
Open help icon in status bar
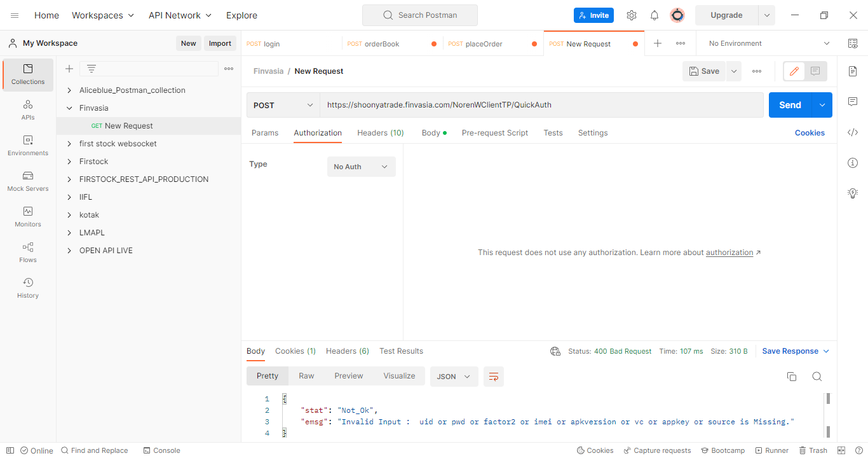[x=858, y=450]
